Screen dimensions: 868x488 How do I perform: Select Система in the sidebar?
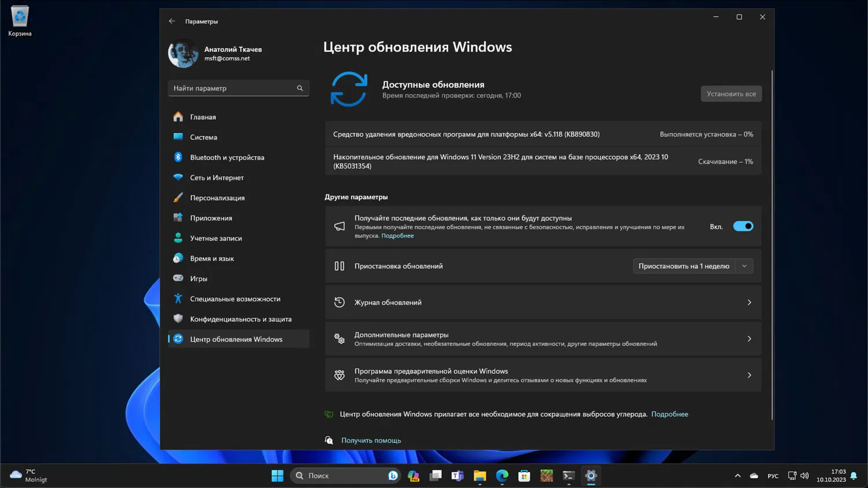(238, 137)
